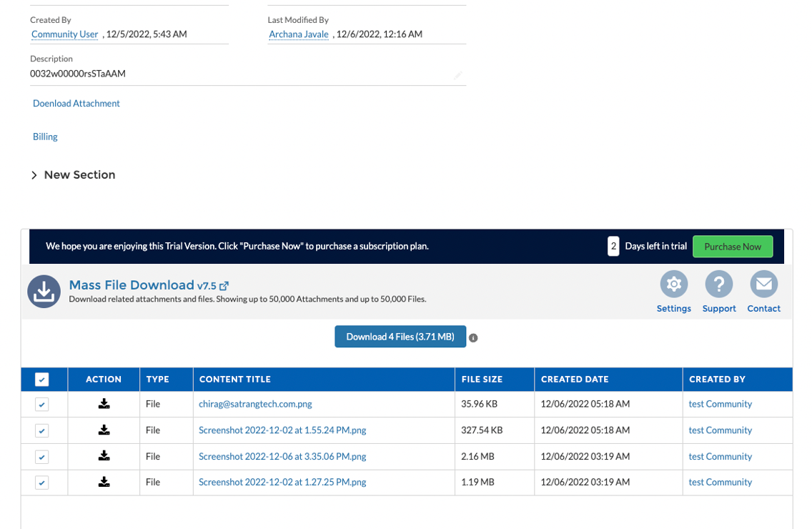
Task: Open the Billing link
Action: pos(45,137)
